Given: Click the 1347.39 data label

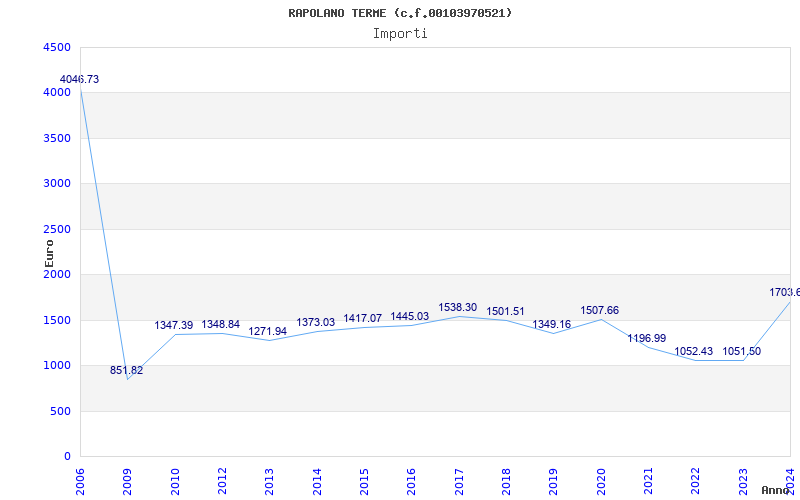Looking at the screenshot, I should 174,325.
